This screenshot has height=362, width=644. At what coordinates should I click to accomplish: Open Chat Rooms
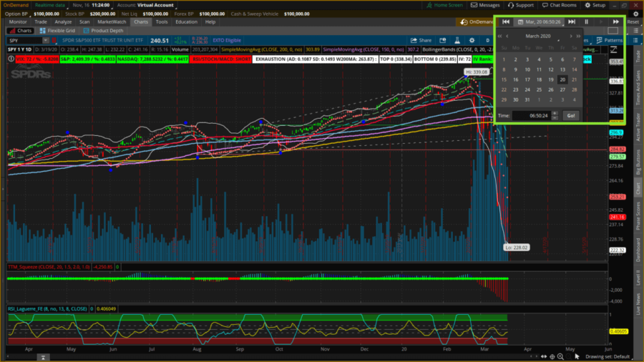click(x=559, y=5)
